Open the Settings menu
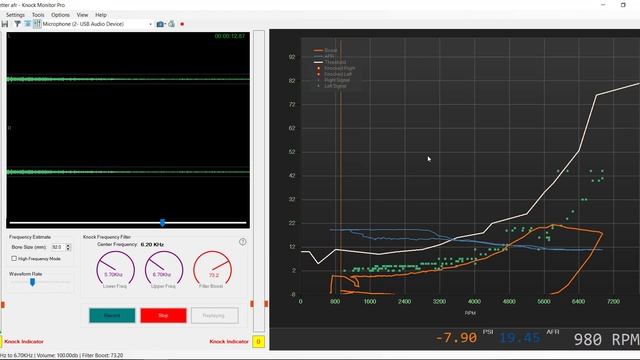 pyautogui.click(x=16, y=15)
